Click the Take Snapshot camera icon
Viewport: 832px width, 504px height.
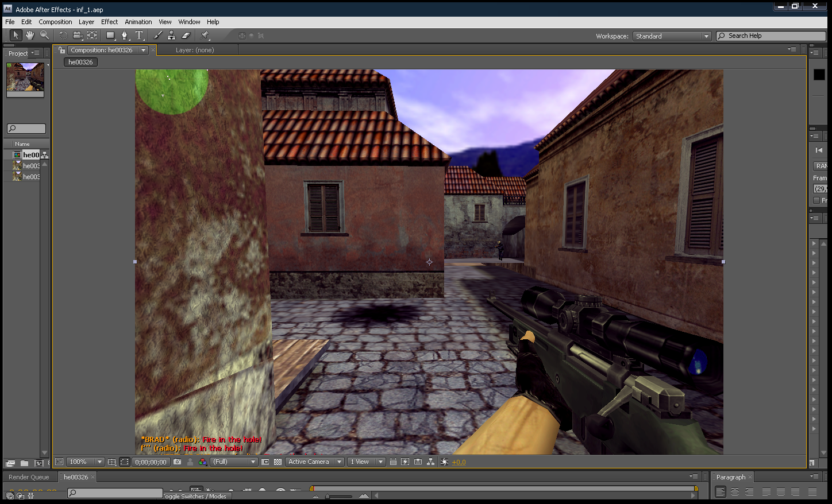(x=178, y=462)
